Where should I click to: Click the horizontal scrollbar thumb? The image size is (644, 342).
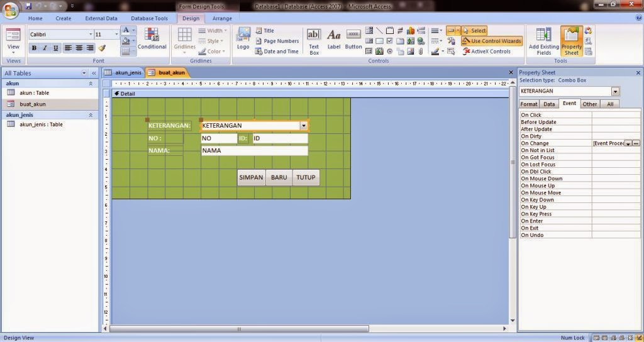[x=239, y=329]
